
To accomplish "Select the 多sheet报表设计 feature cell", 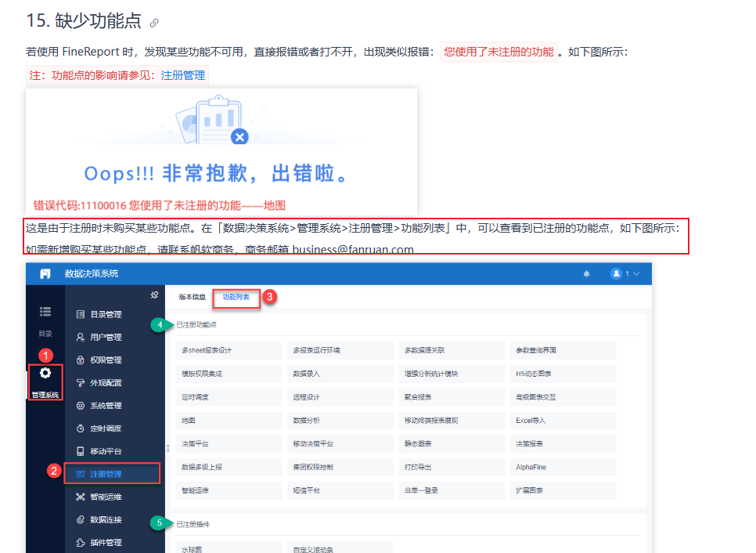I will [229, 350].
